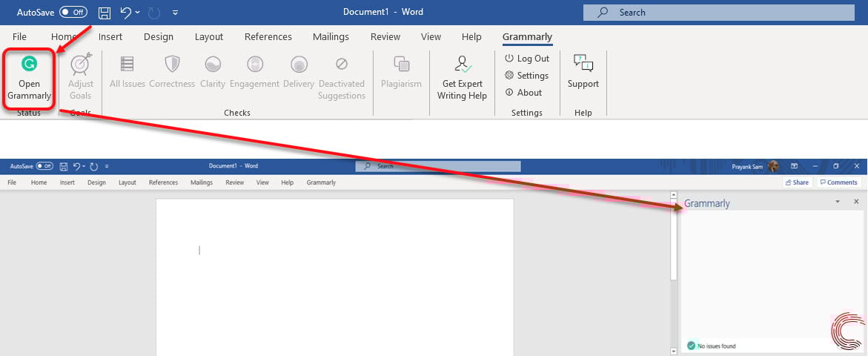Run the Plagiarism check
Viewport: 868px width, 356px height.
(401, 71)
